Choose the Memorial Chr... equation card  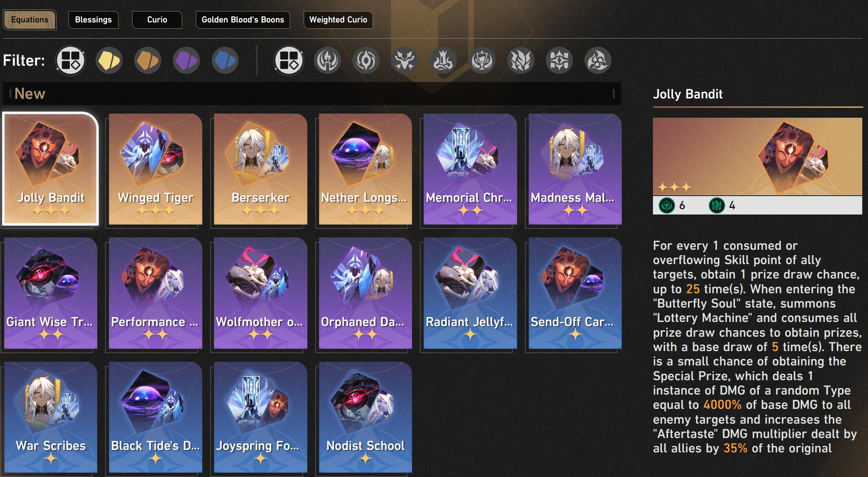click(470, 169)
